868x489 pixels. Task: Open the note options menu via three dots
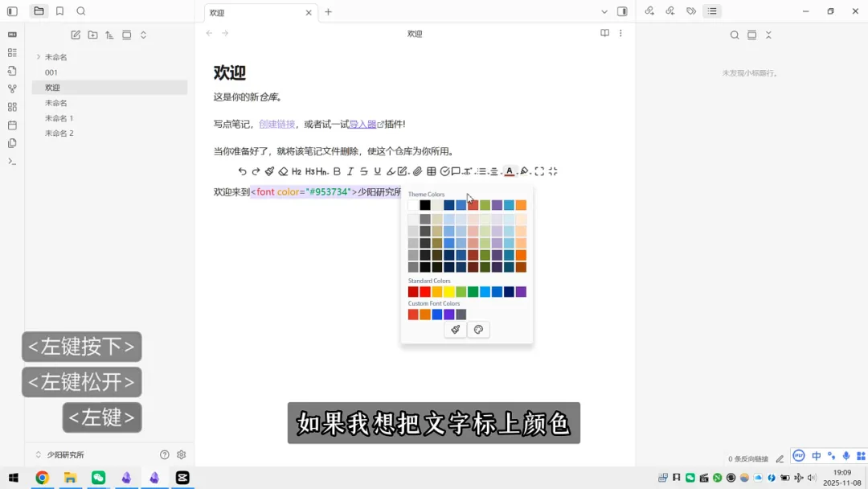[x=621, y=33]
